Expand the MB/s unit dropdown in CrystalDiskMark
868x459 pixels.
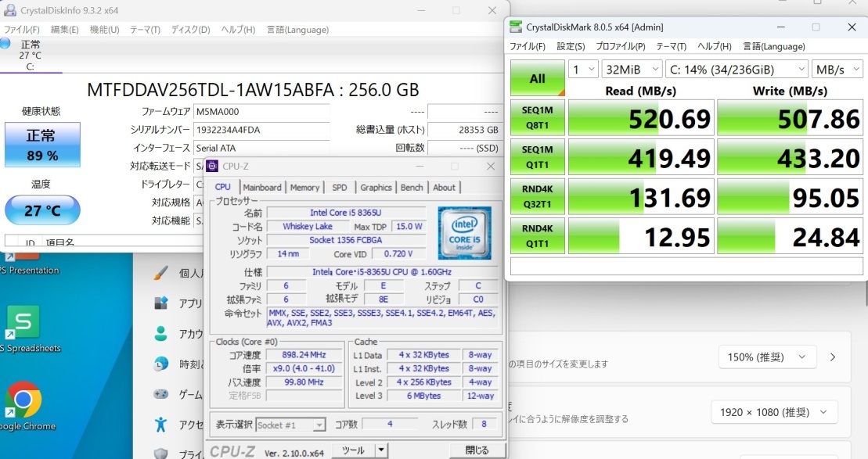[x=837, y=69]
